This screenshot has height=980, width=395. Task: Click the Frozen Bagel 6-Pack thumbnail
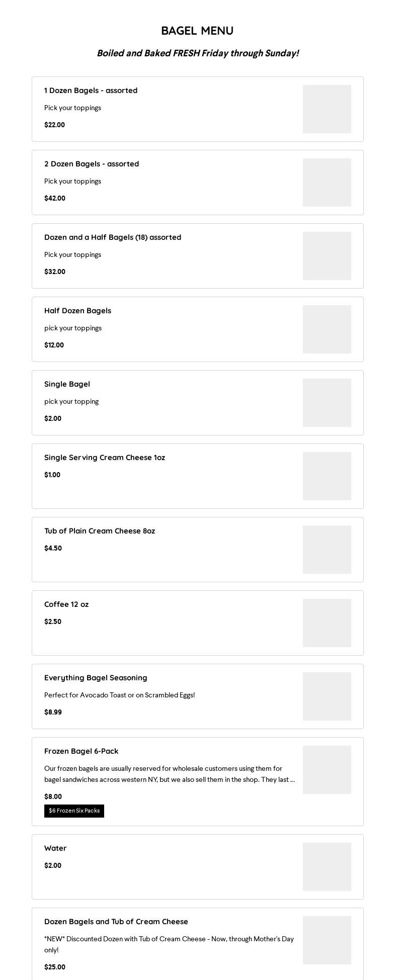click(x=327, y=770)
